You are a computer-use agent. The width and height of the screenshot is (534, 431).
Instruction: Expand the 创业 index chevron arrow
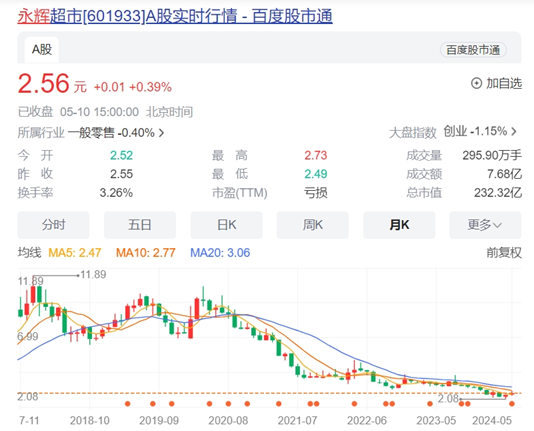click(x=514, y=131)
